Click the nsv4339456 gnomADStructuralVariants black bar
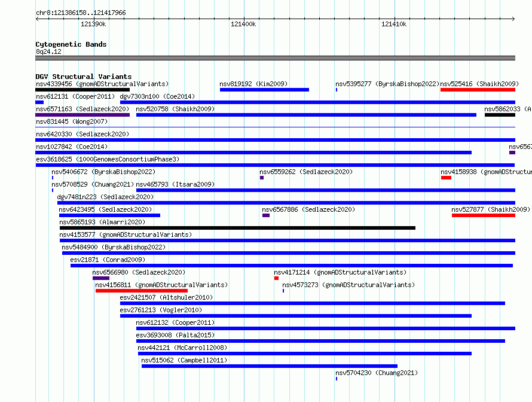This screenshot has width=532, height=402. (x=82, y=90)
